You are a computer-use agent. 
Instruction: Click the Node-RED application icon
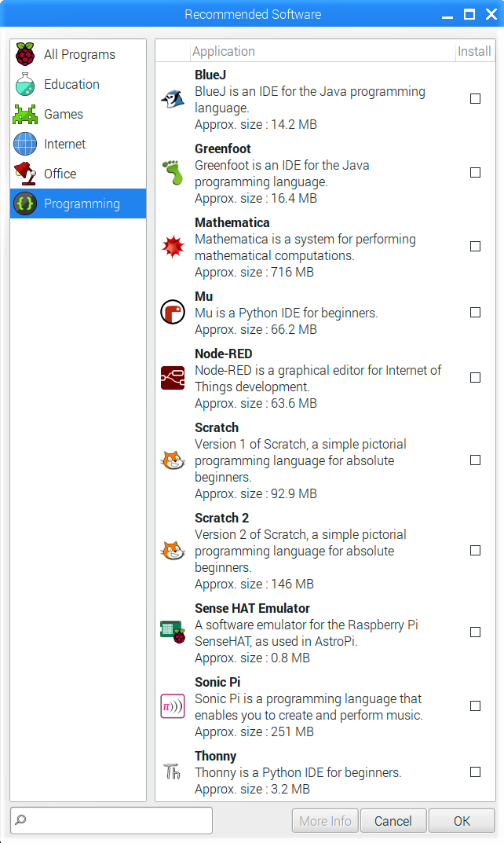(x=172, y=378)
